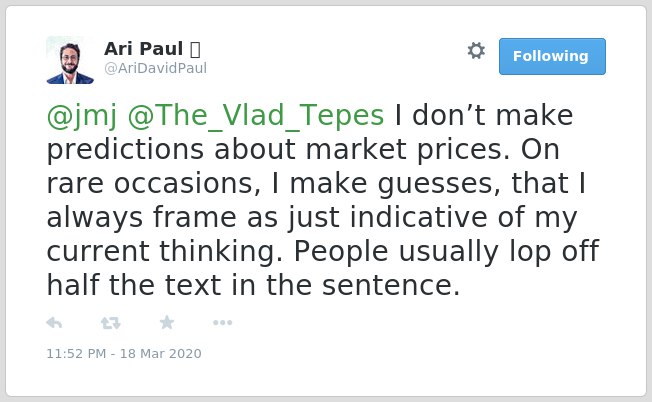Click the "current thinking" words in tweet
Viewport: 652px width, 402px height.
(165, 252)
